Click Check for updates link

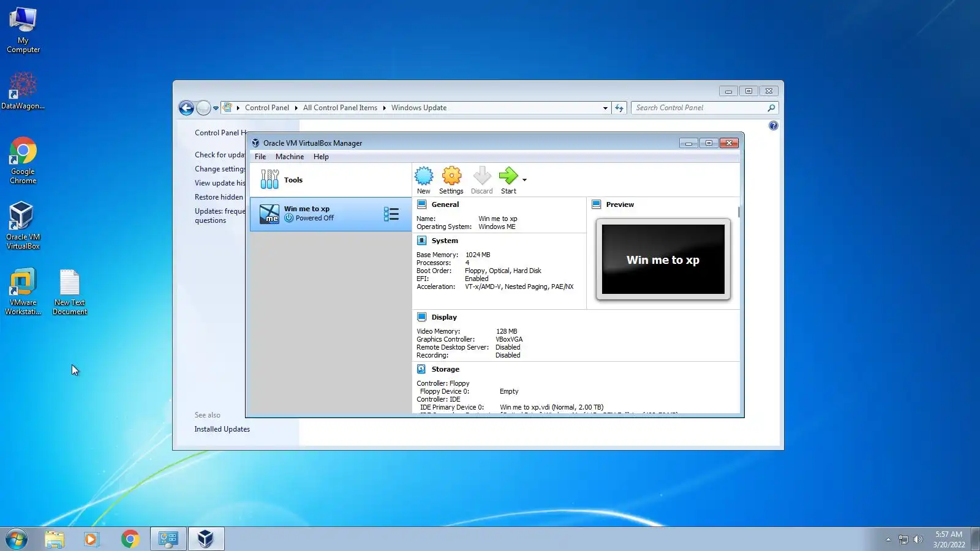point(220,155)
